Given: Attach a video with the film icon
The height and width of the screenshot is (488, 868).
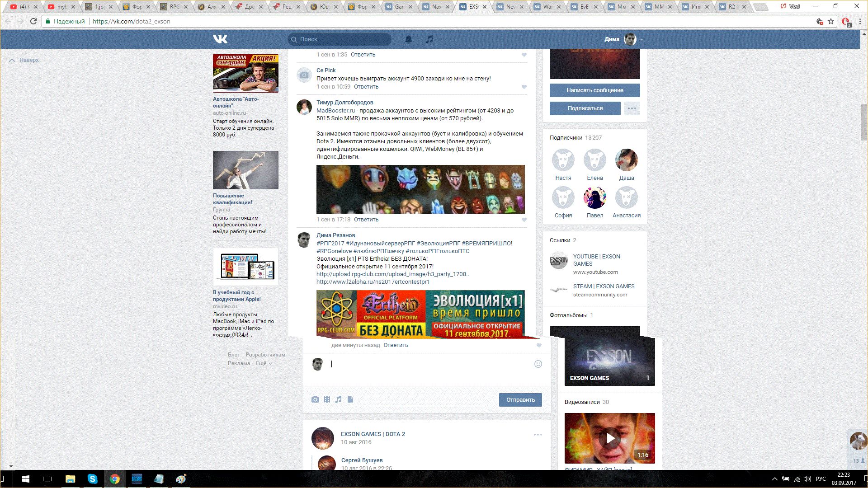Looking at the screenshot, I should click(x=327, y=399).
